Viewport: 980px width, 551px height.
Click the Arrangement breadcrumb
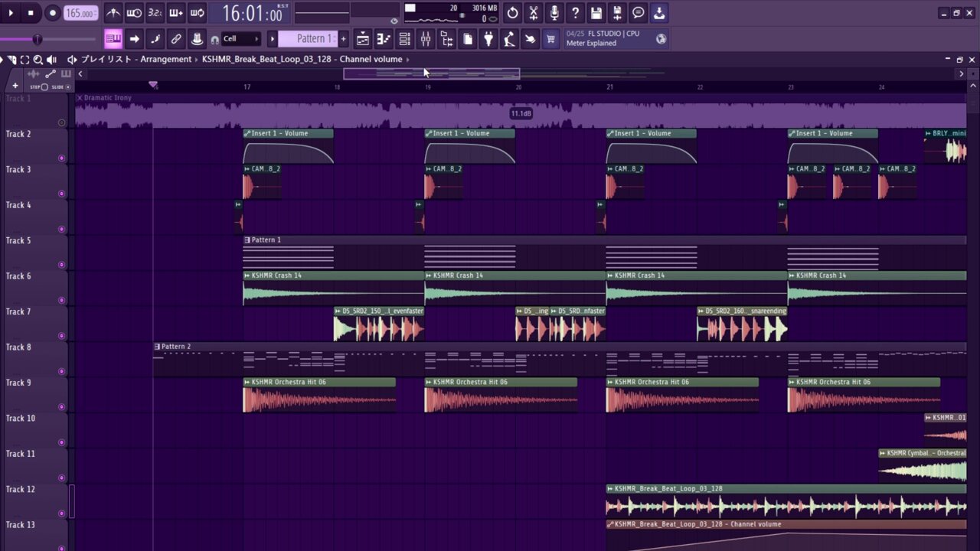[166, 59]
